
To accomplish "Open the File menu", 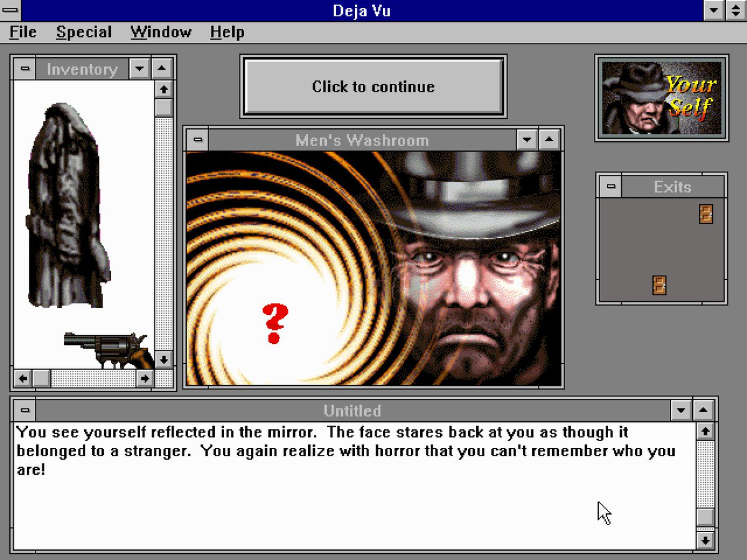I will tap(23, 32).
